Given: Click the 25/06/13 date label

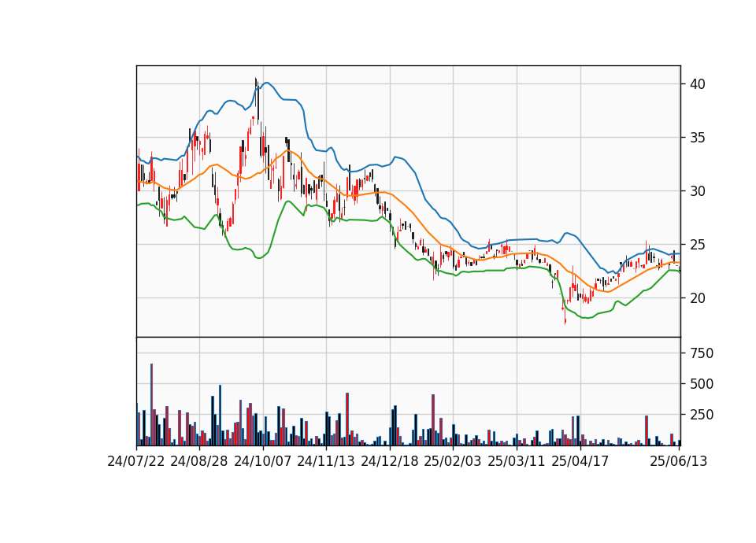Looking at the screenshot, I should coord(678,461).
